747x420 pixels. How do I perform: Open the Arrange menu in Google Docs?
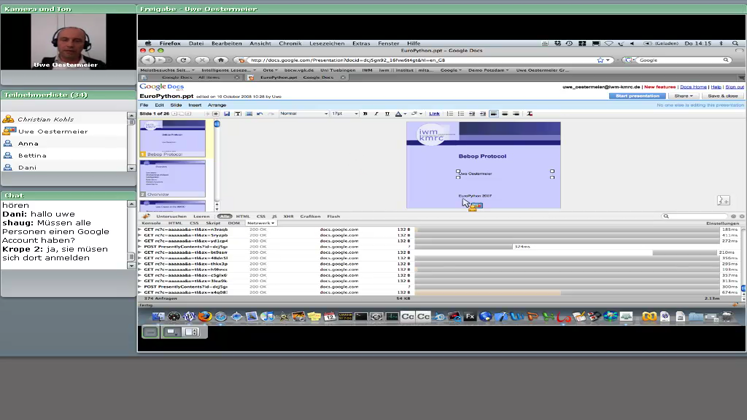217,105
